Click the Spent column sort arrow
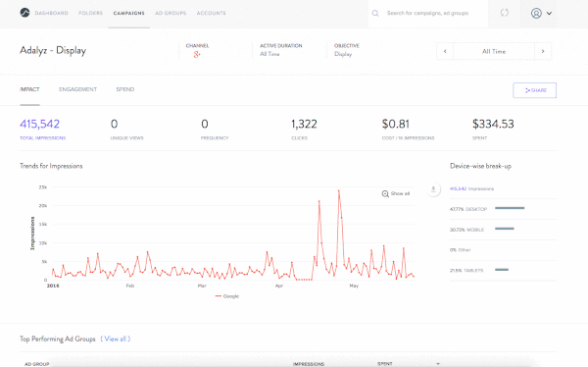The height and width of the screenshot is (367, 588). coord(438,364)
